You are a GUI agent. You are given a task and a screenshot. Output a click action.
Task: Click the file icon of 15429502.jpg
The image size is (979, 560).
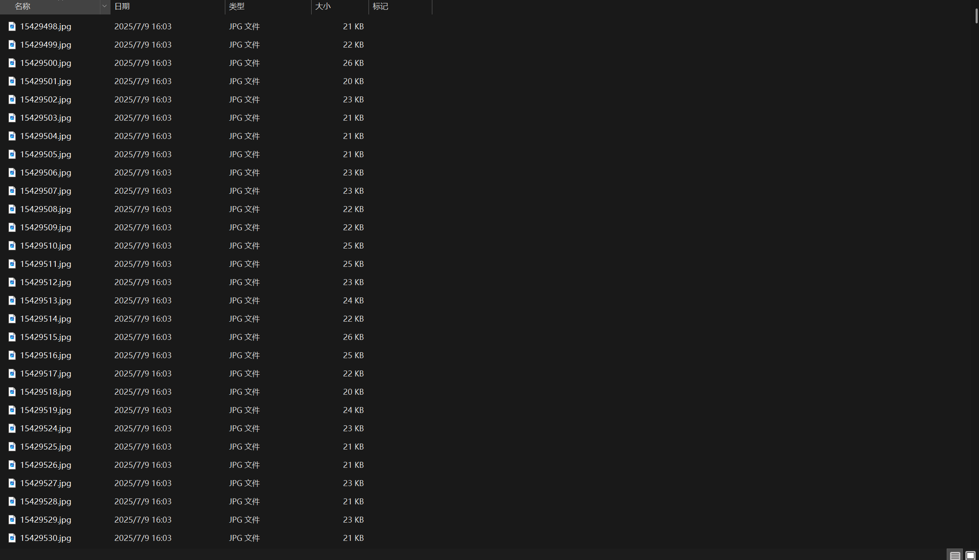(12, 99)
